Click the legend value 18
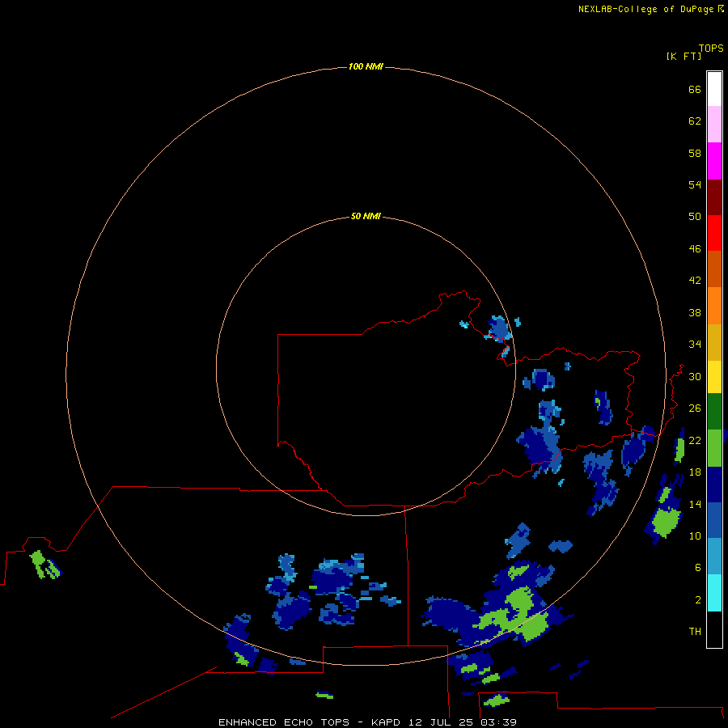Image resolution: width=728 pixels, height=728 pixels. click(x=695, y=472)
